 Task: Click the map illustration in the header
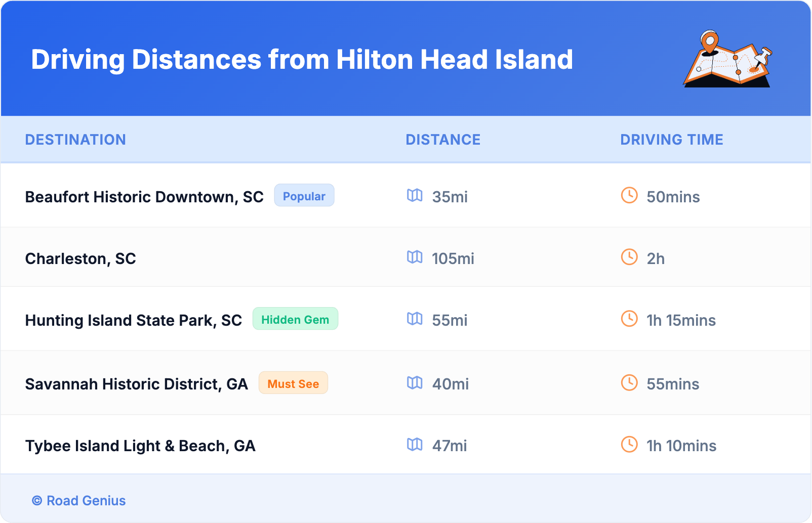pos(727,59)
